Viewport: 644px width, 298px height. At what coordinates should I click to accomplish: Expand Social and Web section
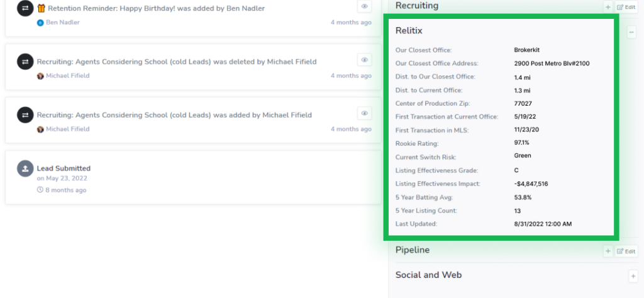pos(633,276)
